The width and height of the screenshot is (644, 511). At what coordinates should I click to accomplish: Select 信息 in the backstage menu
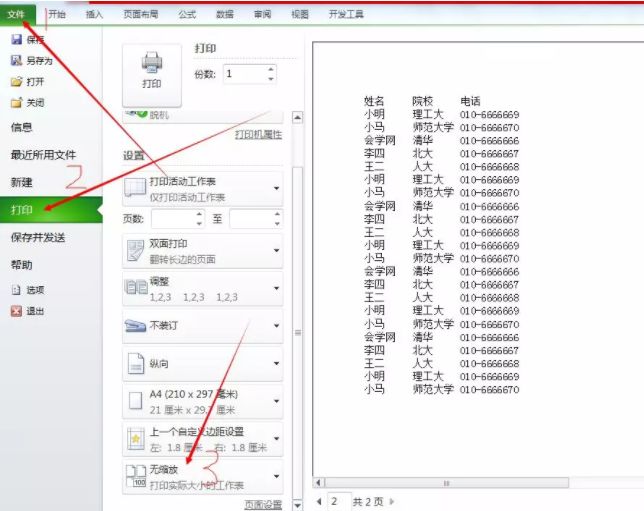(21, 127)
